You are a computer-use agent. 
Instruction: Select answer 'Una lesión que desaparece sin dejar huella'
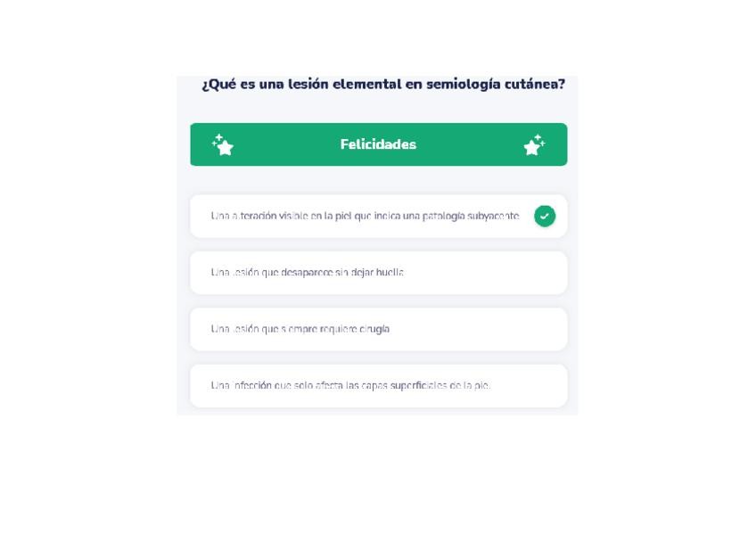coord(307,273)
